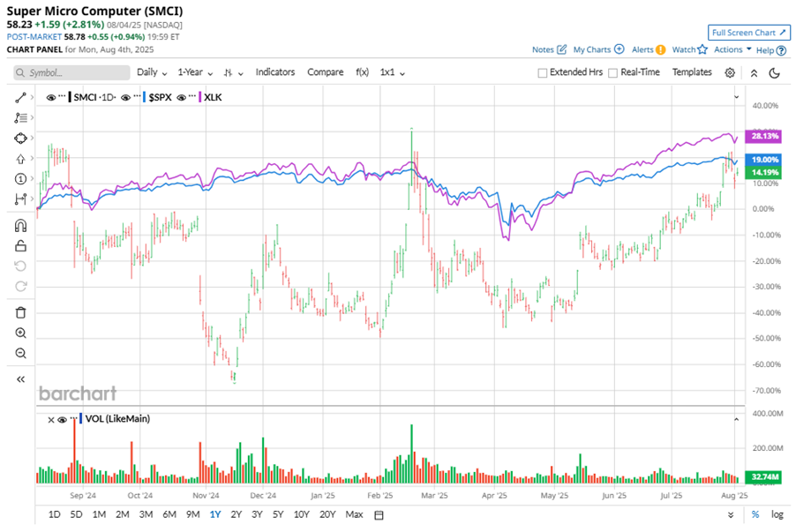Open the date range calendar picker
The height and width of the screenshot is (532, 796).
coord(379,515)
